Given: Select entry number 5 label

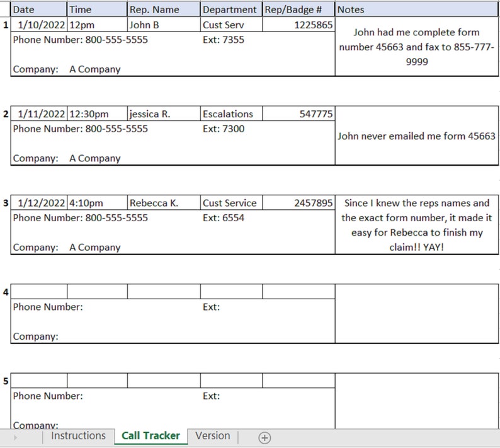Looking at the screenshot, I should pyautogui.click(x=6, y=381).
